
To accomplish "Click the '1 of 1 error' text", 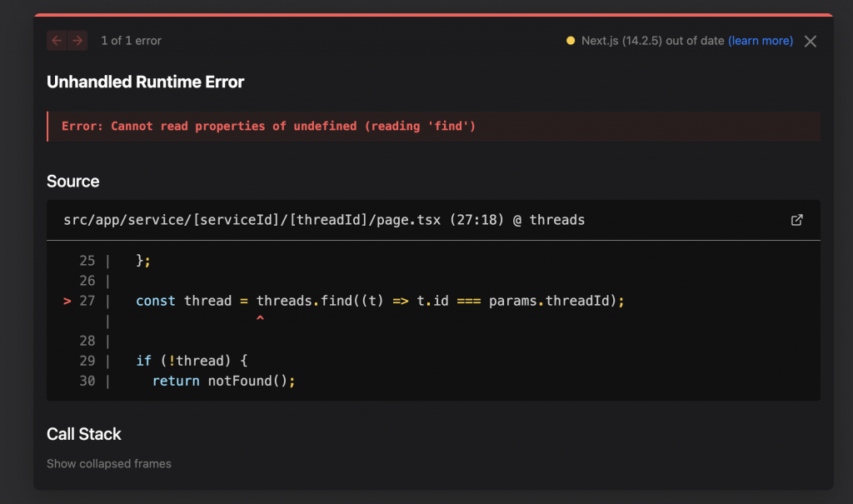I will coord(131,41).
